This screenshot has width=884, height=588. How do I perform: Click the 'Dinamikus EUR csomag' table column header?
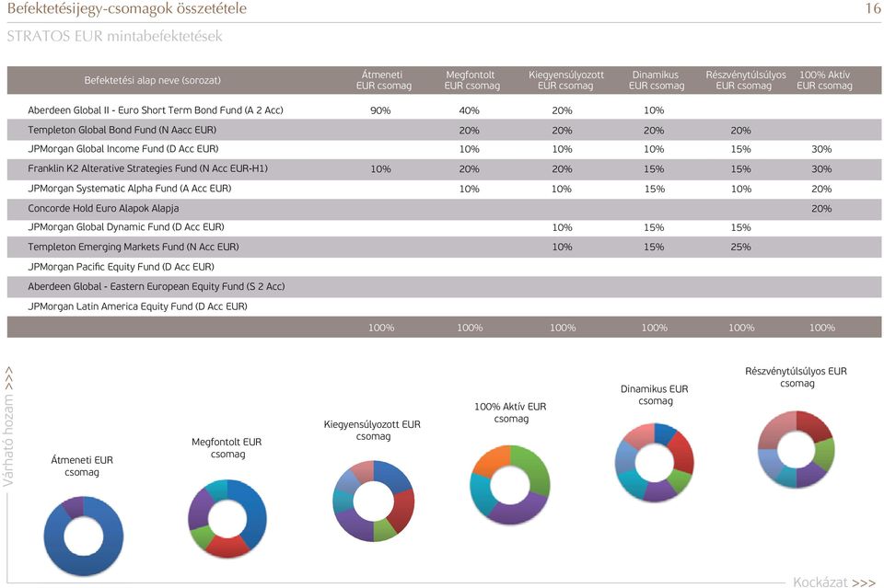[656, 80]
